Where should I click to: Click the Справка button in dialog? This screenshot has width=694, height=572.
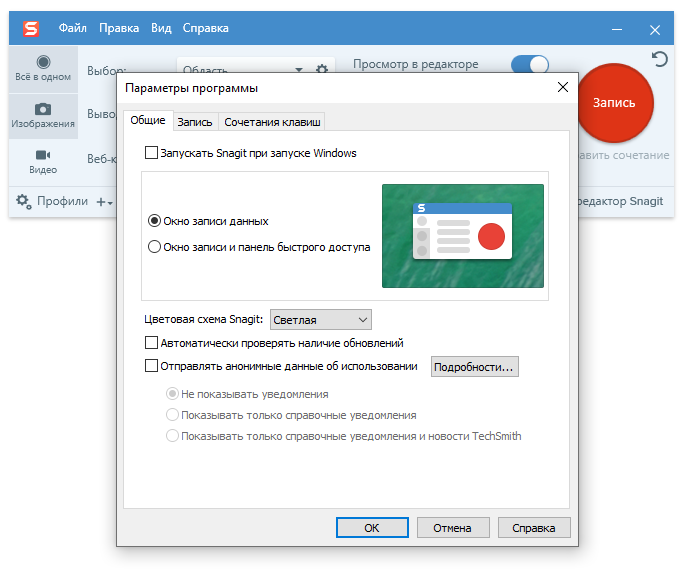534,528
